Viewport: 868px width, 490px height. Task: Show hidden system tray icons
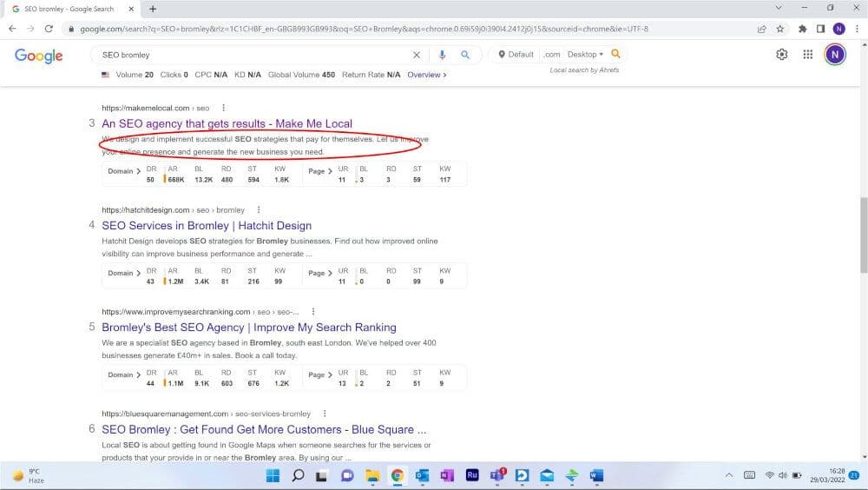729,475
